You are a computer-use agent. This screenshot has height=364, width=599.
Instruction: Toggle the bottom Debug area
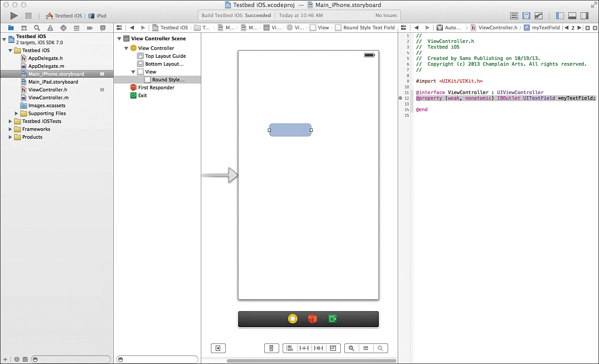pos(572,16)
